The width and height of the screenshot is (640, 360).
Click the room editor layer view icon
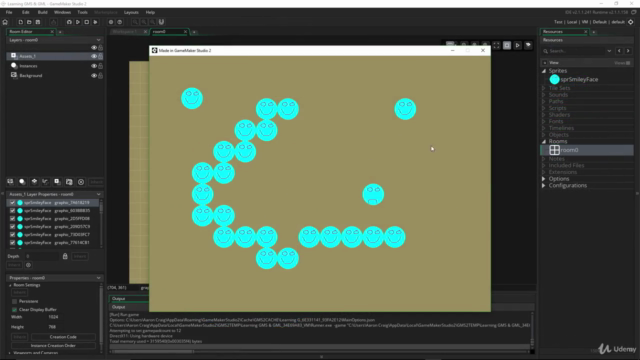click(x=528, y=45)
